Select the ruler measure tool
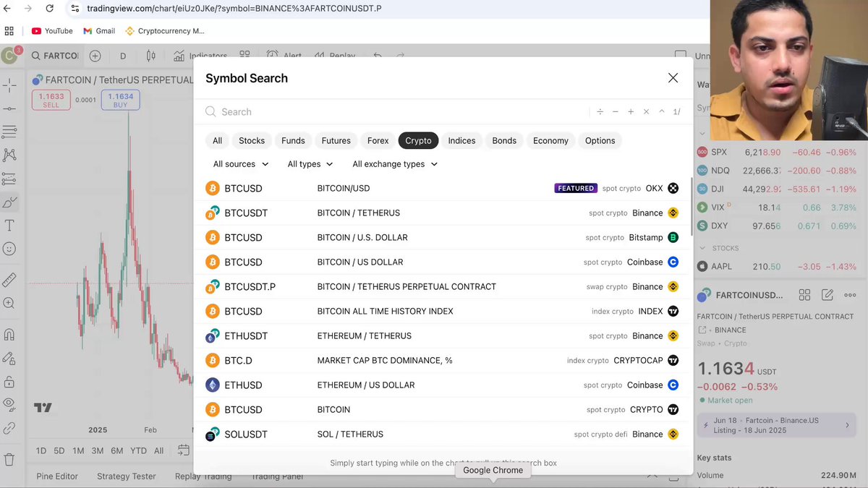The height and width of the screenshot is (488, 868). click(x=9, y=280)
